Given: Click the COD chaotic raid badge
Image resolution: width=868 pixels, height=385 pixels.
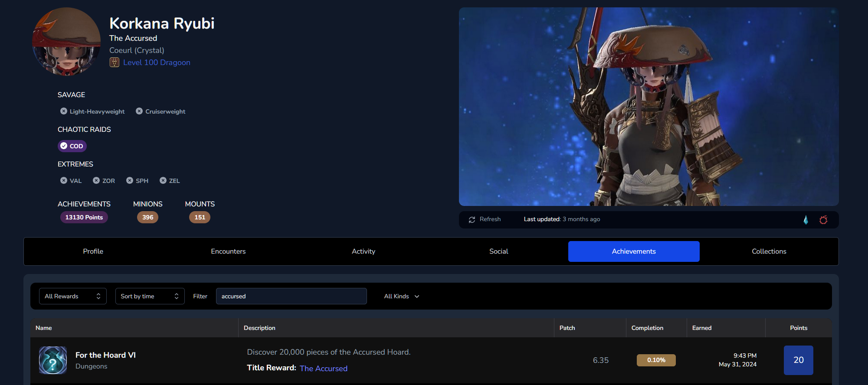Looking at the screenshot, I should (x=72, y=146).
